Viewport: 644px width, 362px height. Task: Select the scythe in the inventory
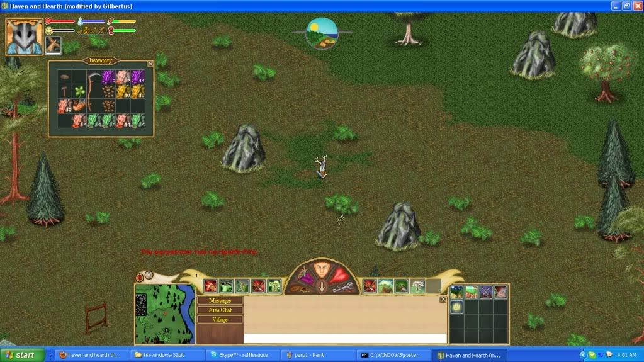[x=93, y=92]
